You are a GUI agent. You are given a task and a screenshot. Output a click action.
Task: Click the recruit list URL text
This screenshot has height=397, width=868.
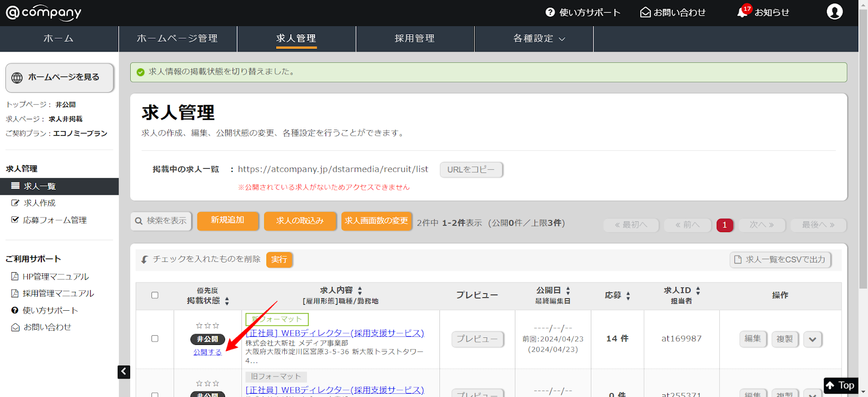333,169
